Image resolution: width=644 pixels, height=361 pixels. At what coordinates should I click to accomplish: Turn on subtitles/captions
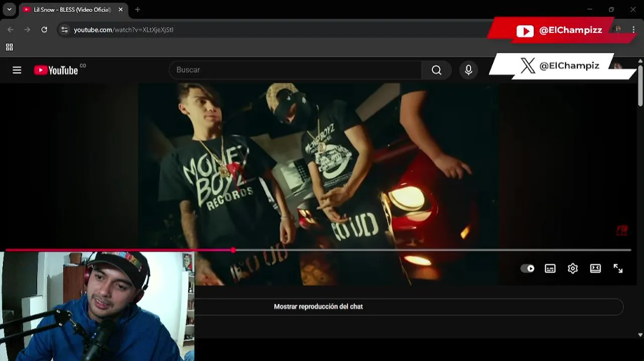click(550, 268)
